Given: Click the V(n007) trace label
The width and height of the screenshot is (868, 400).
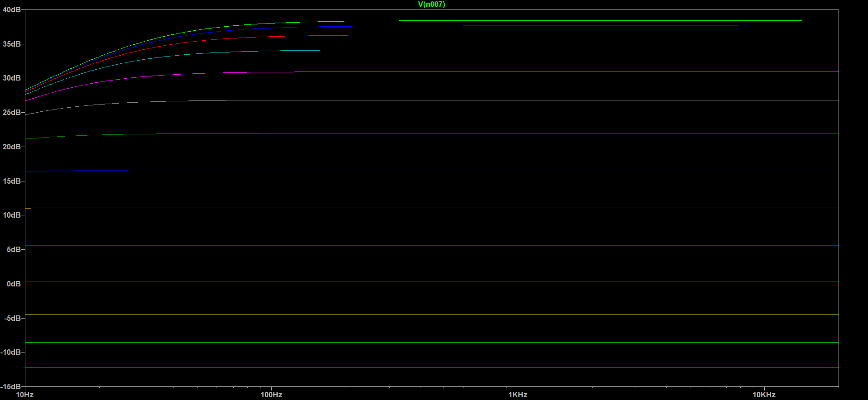Looking at the screenshot, I should 431,5.
